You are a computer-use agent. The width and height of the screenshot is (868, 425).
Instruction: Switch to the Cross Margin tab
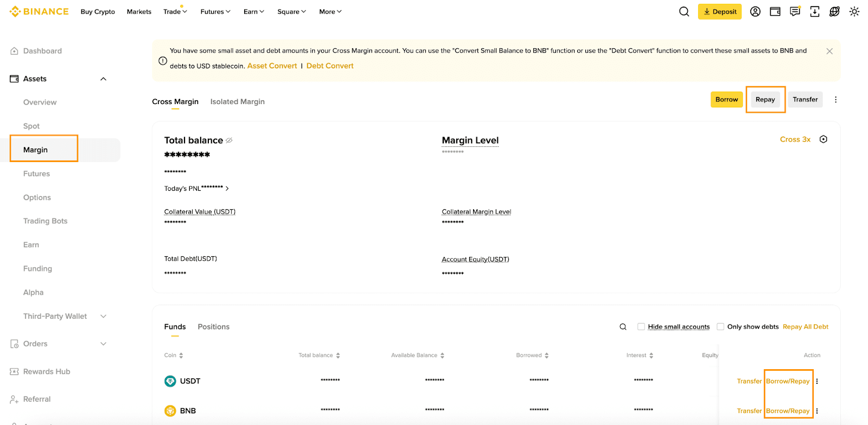coord(175,102)
